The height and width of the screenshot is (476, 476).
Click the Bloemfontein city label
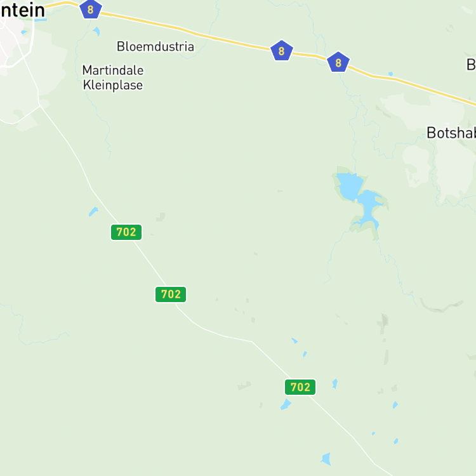coord(22,10)
